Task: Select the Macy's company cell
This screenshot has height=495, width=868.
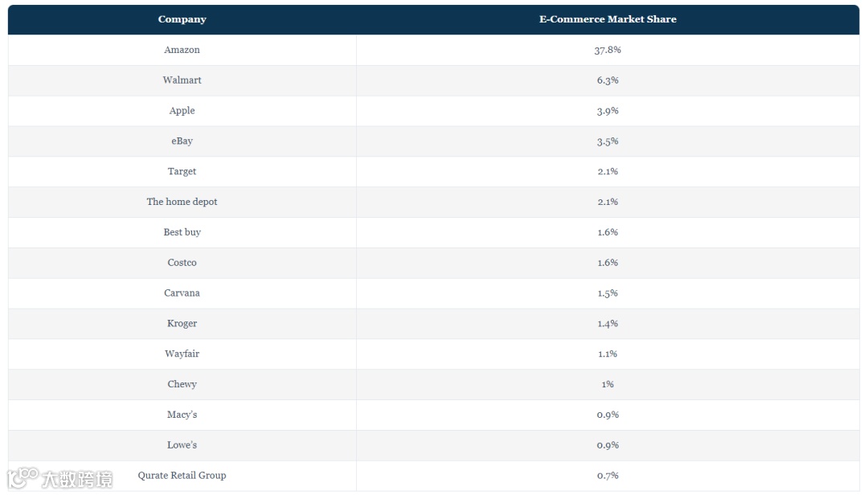Action: tap(182, 415)
